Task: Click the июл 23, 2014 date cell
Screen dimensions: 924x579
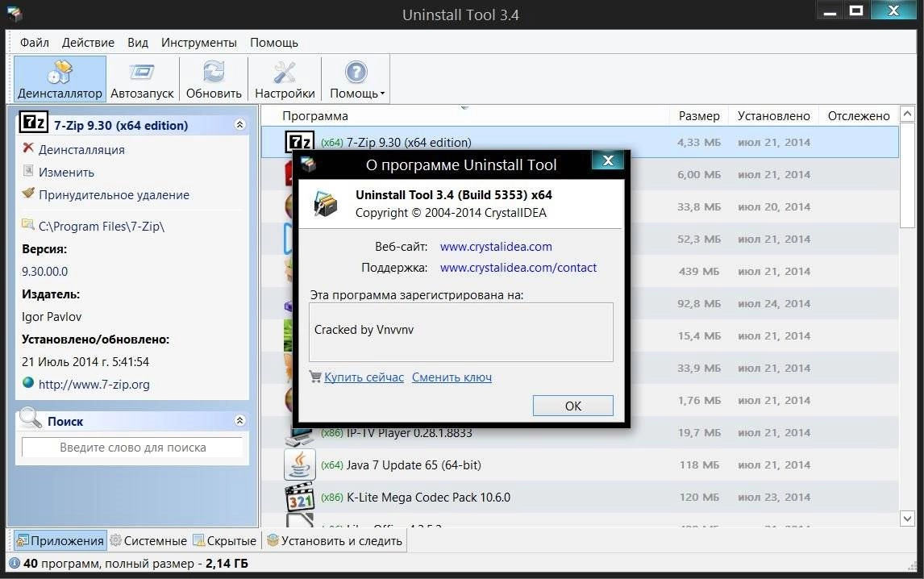Action: coord(774,497)
